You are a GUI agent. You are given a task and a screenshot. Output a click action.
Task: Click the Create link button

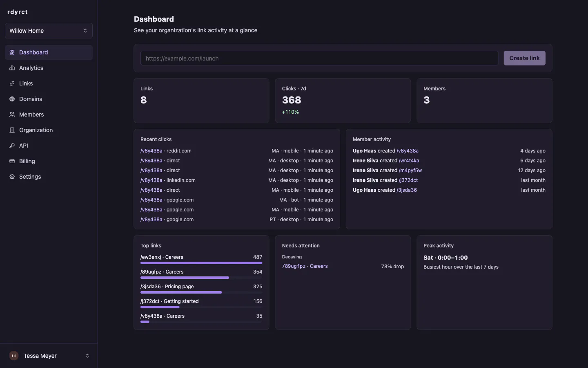point(524,58)
